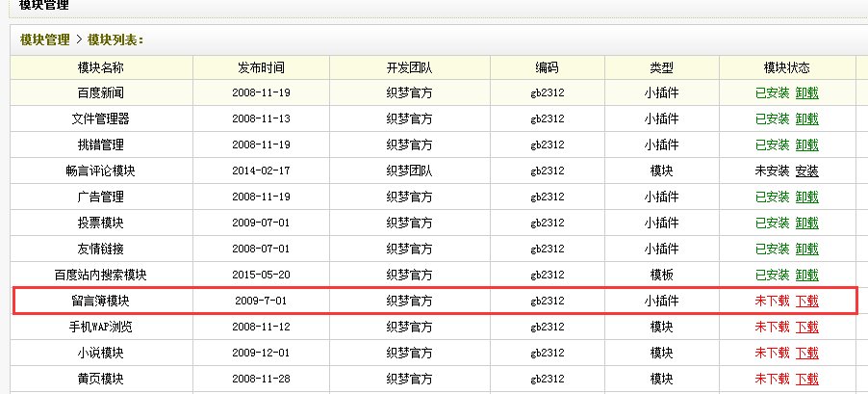Screen dimensions: 868x394
Task: Select the 模块管理 breadcrumb text
Action: pos(45,39)
